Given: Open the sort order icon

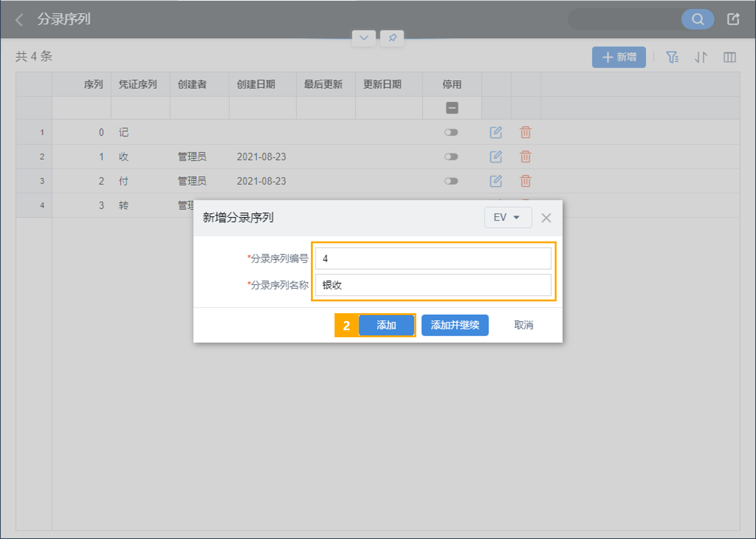Looking at the screenshot, I should [x=701, y=57].
